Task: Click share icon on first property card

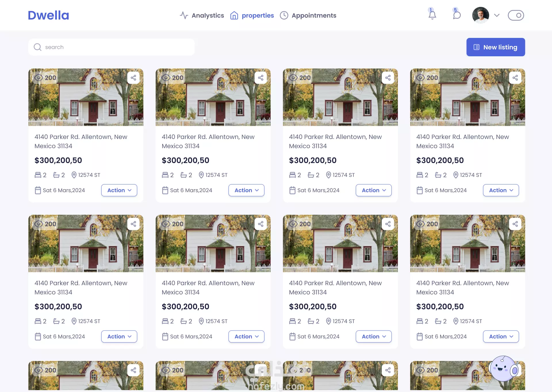Action: click(x=133, y=78)
